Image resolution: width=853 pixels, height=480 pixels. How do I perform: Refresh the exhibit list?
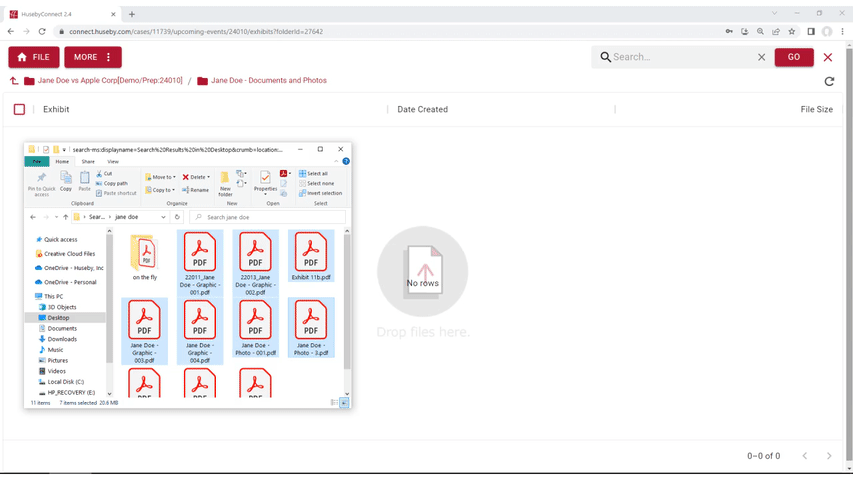[829, 81]
